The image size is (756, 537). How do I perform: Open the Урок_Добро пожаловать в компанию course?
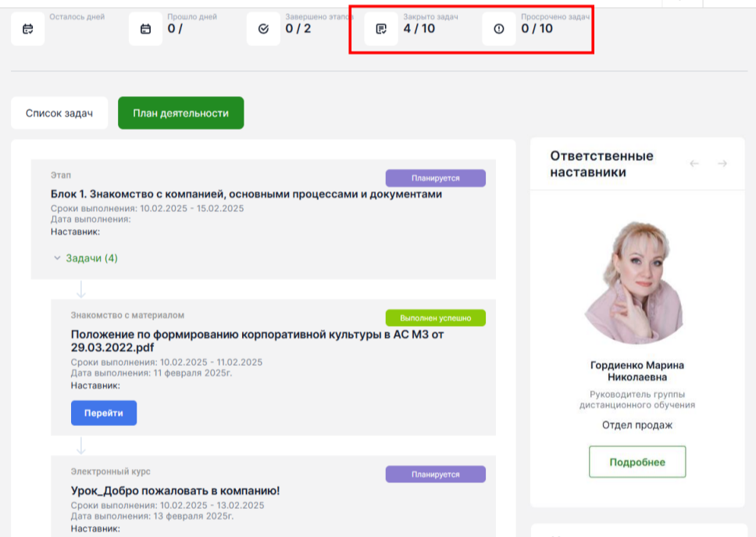(x=175, y=491)
